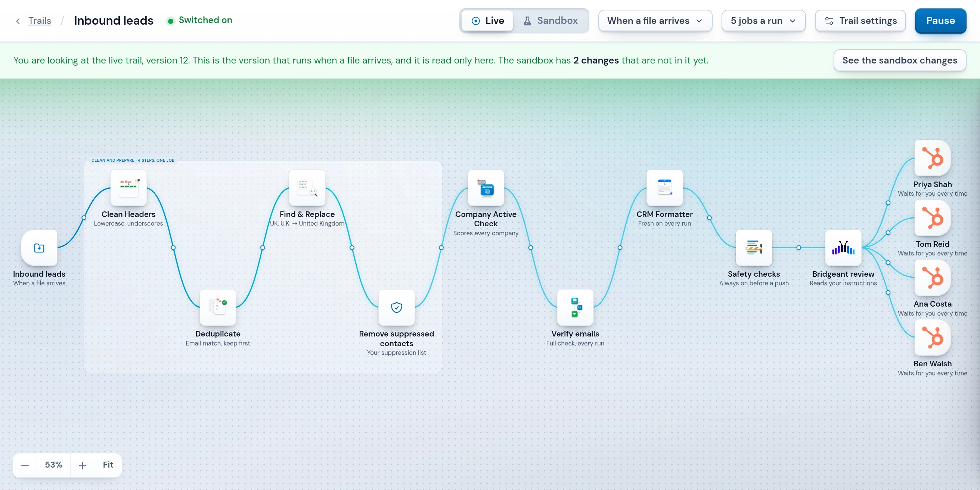
Task: Click 'See the sandbox changes' button
Action: tap(900, 60)
